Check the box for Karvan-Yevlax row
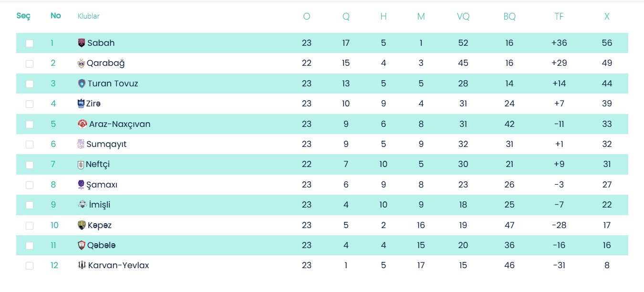 click(x=30, y=266)
